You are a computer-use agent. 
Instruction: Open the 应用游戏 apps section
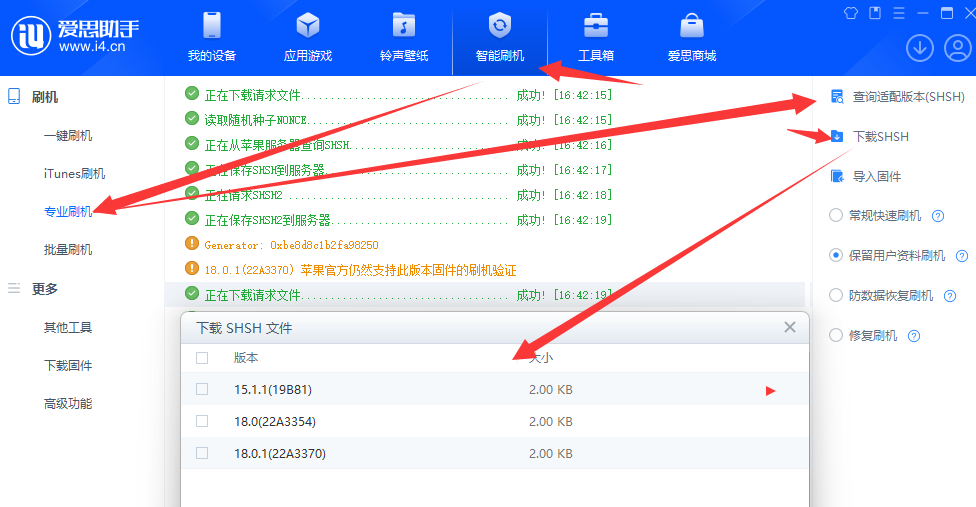[x=307, y=26]
